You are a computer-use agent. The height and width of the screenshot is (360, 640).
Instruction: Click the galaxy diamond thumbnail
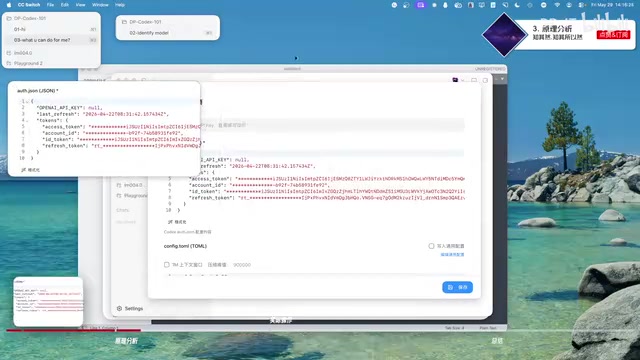[504, 35]
